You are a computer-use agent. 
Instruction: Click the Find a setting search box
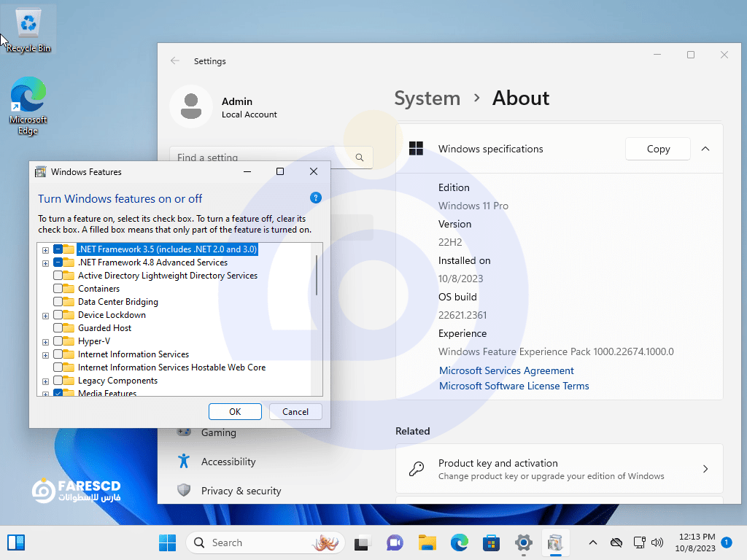click(x=271, y=157)
